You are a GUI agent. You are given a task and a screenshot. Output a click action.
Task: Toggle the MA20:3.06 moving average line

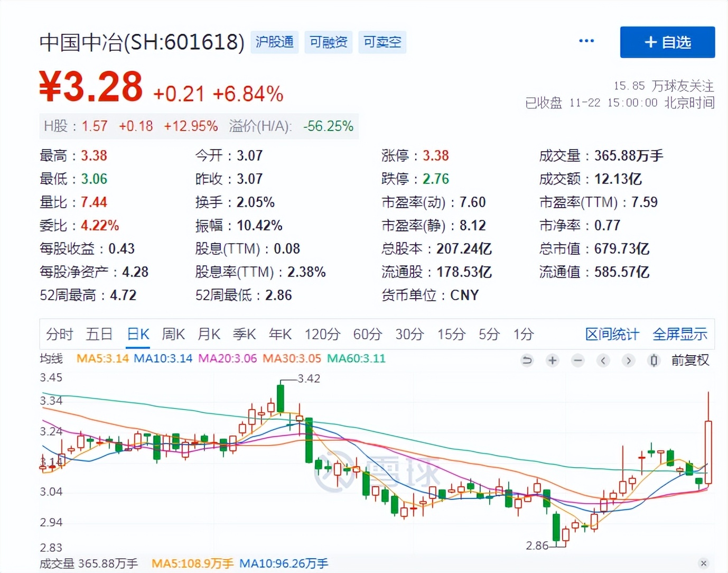pos(227,358)
